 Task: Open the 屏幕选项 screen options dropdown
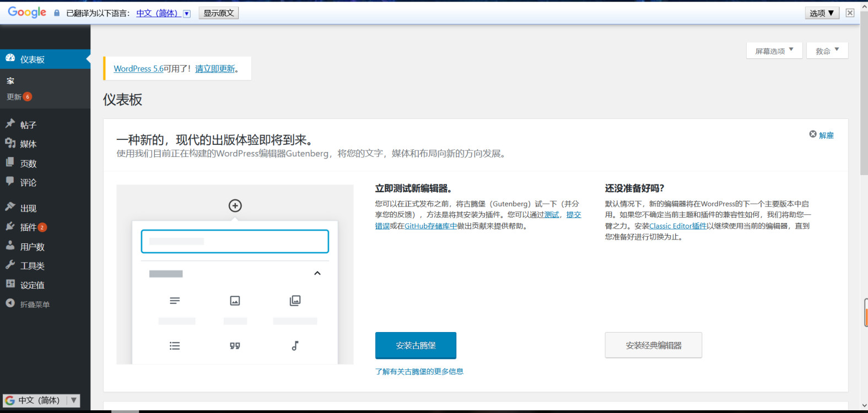point(774,51)
